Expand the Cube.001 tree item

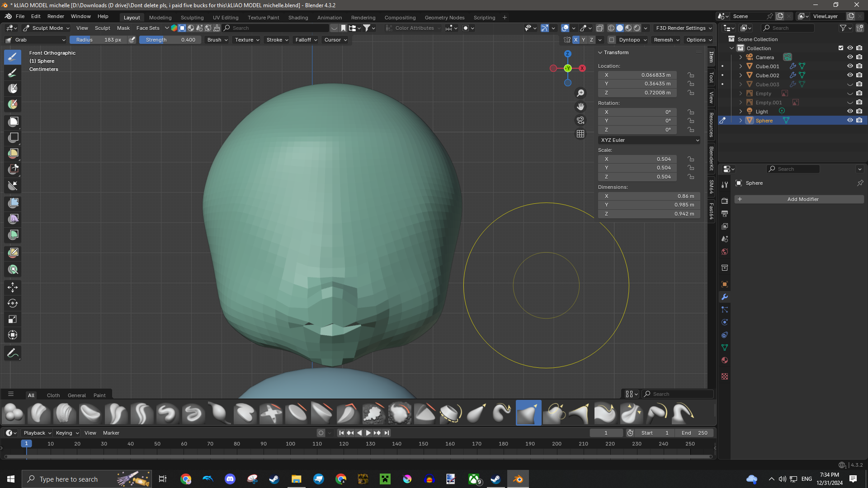[741, 66]
